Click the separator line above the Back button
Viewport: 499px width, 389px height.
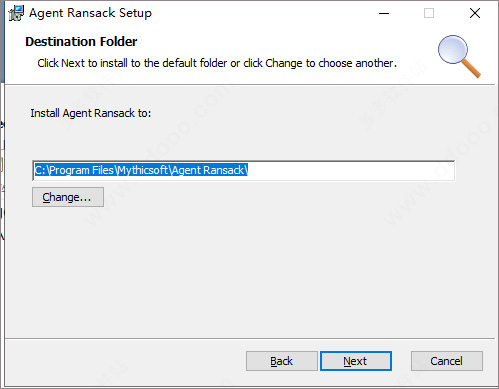point(250,339)
